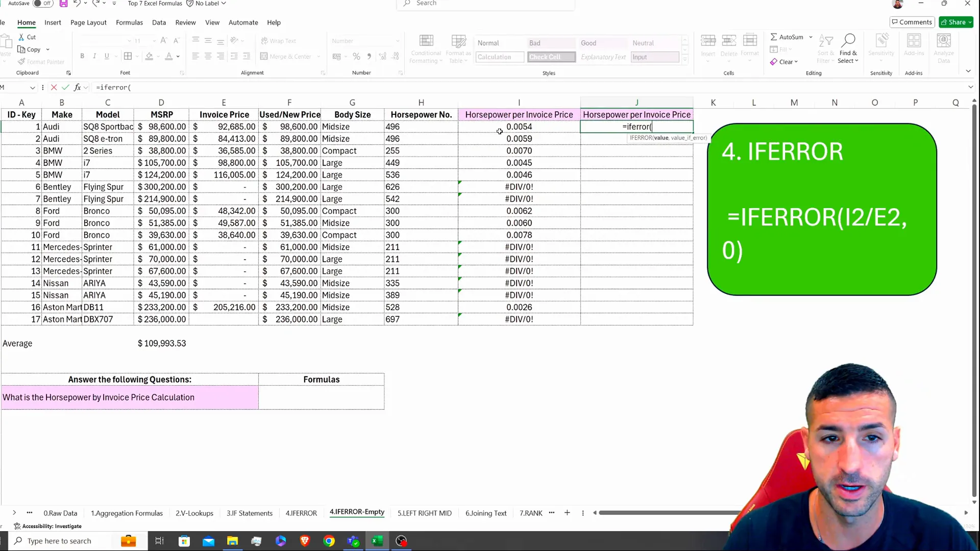Click the 4.IFERROR-Empty sheet tab

357,513
